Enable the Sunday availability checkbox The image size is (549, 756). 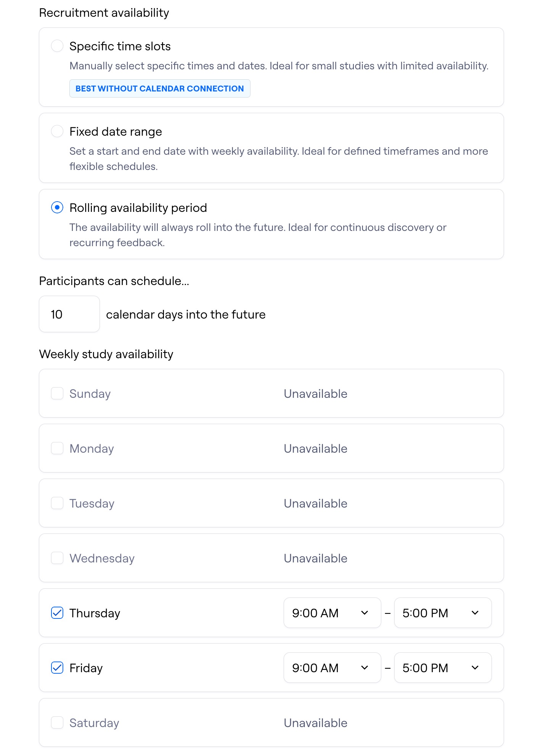click(x=57, y=394)
